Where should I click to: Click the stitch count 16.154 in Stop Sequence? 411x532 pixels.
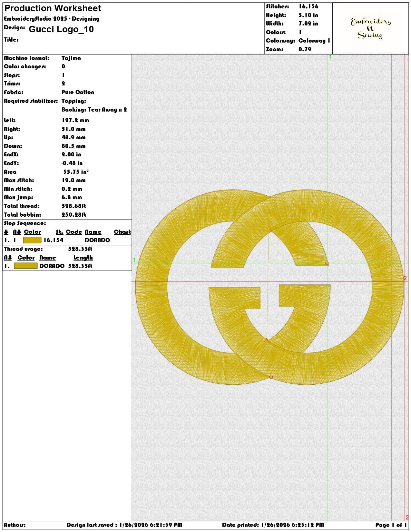tap(54, 240)
